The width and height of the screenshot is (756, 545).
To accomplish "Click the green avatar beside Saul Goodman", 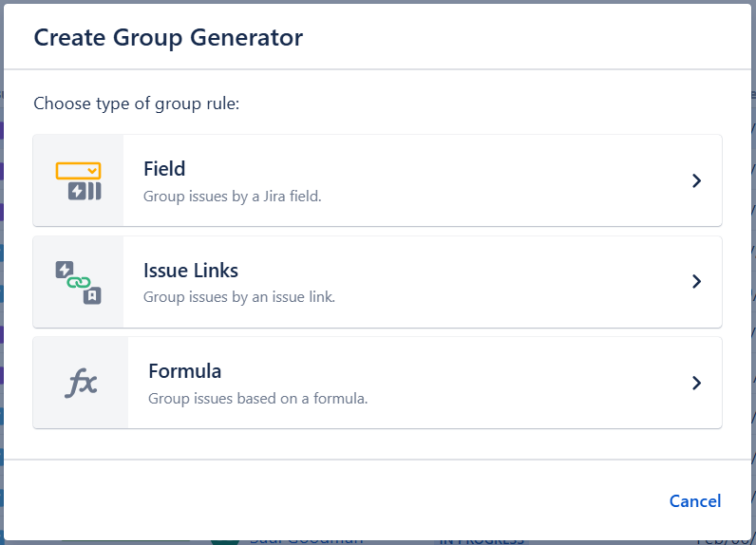I will pyautogui.click(x=224, y=541).
